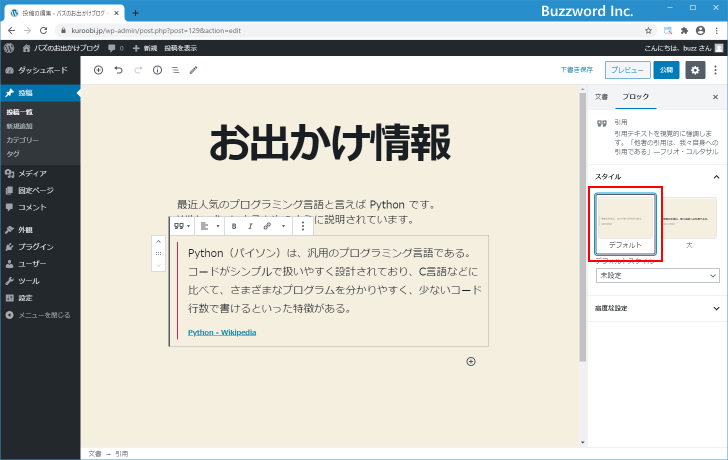Collapse the menu with メニューを閉じる
The height and width of the screenshot is (460, 728).
40,315
